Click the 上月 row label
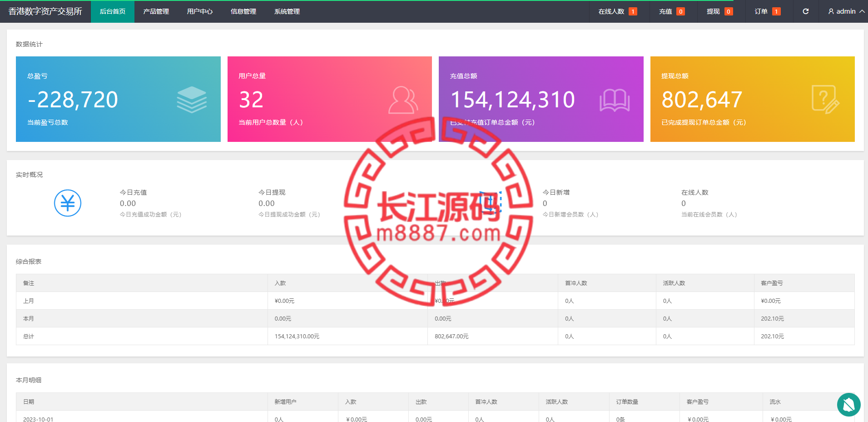 tap(29, 301)
